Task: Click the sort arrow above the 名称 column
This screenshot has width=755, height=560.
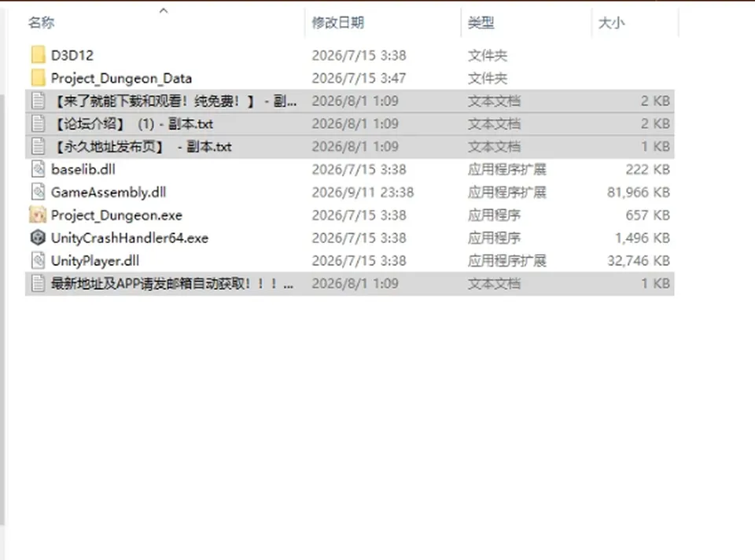Action: click(164, 10)
